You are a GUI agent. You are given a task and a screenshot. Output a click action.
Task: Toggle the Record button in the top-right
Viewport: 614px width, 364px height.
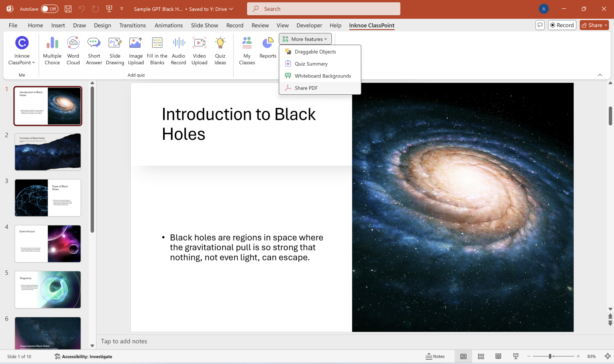(x=562, y=25)
